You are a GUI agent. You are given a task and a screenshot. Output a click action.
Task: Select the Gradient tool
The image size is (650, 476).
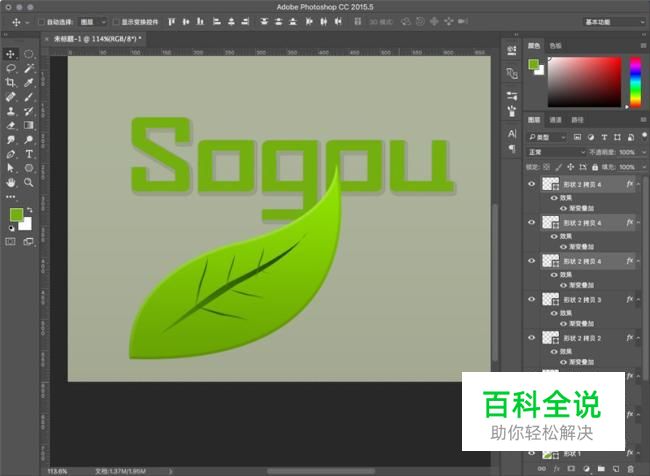29,125
